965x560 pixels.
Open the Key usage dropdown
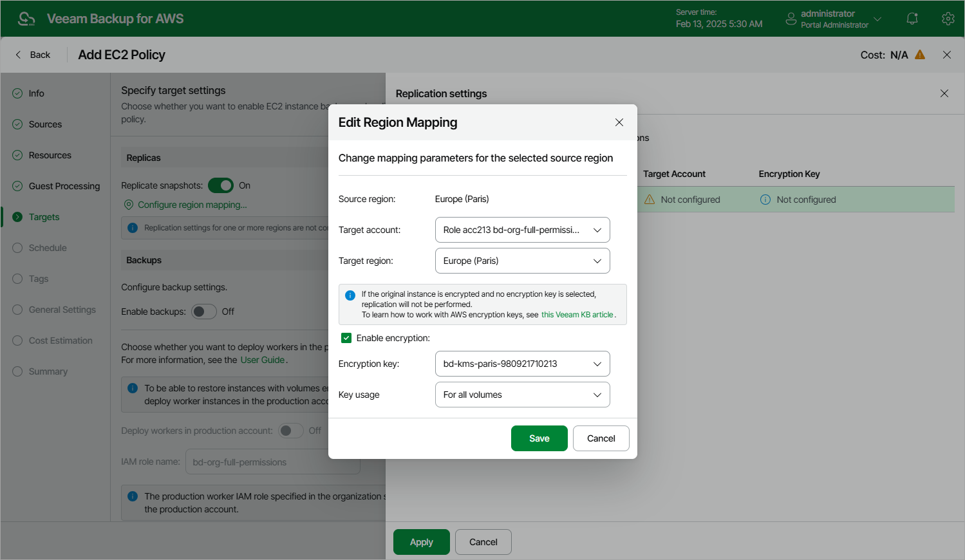pos(522,395)
